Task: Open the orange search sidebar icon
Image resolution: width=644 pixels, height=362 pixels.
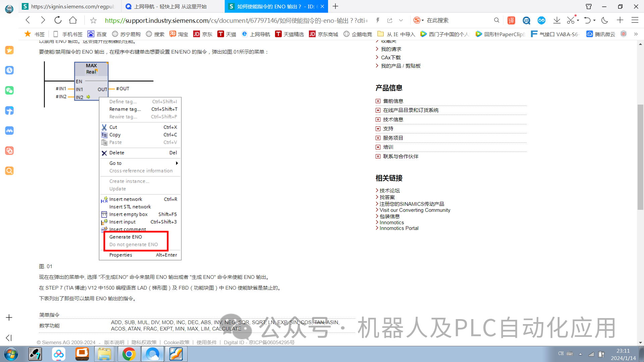Action: pos(9,171)
